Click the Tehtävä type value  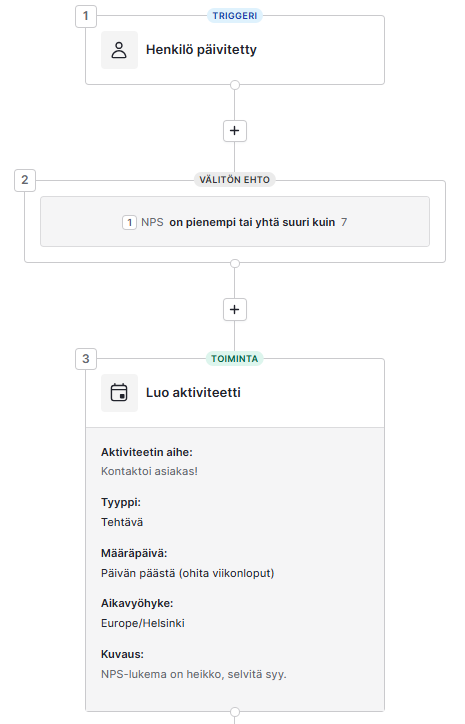(x=122, y=522)
